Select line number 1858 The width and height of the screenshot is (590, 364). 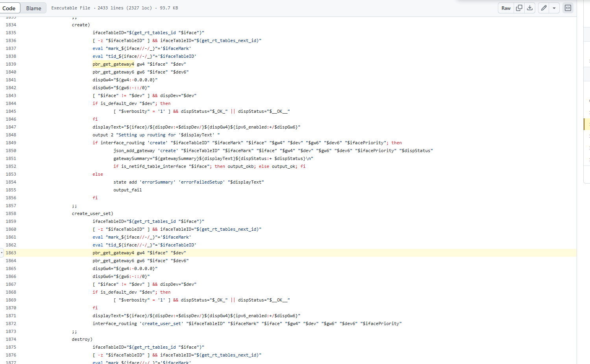coord(11,213)
